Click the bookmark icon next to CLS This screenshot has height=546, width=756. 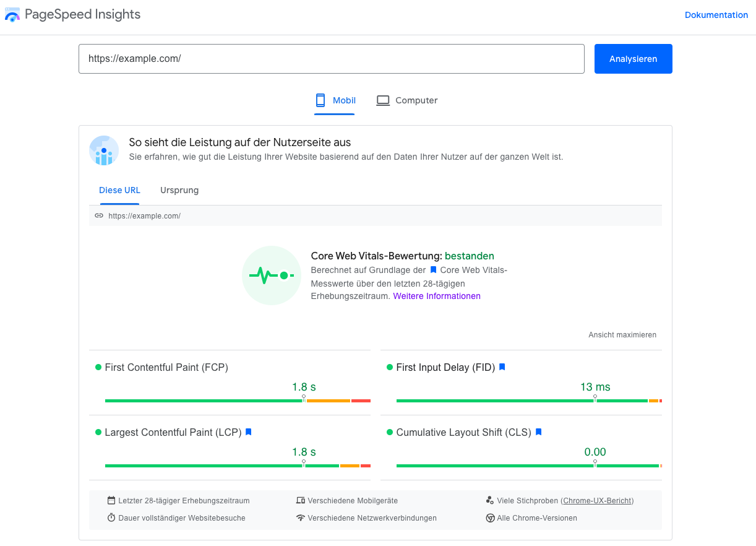539,432
